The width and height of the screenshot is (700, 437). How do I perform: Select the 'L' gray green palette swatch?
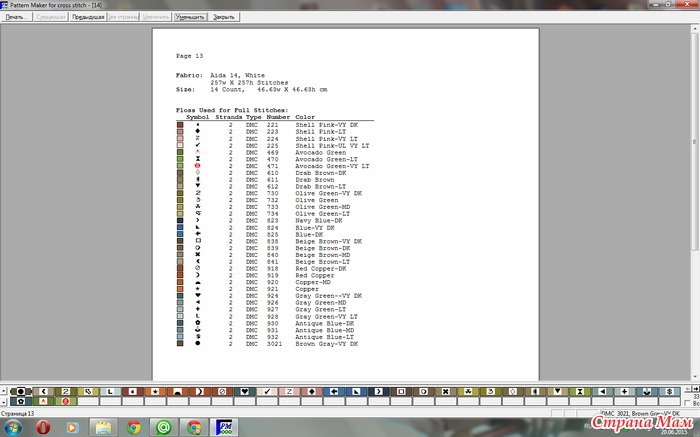coord(110,391)
